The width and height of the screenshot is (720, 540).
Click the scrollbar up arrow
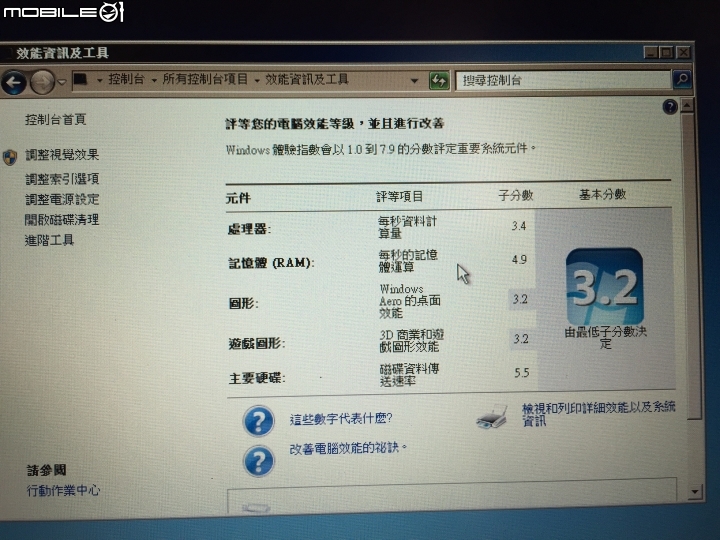687,105
